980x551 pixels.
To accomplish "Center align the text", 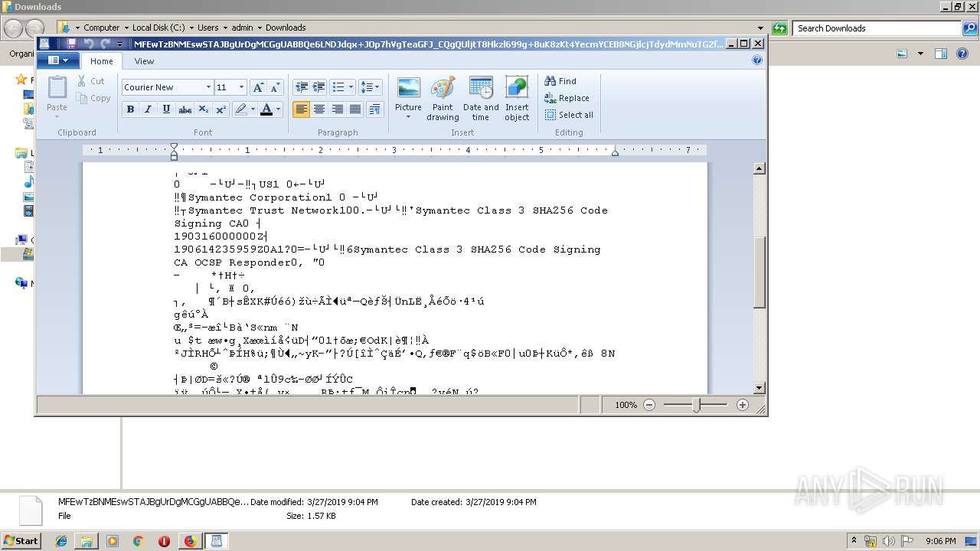I will tap(319, 109).
